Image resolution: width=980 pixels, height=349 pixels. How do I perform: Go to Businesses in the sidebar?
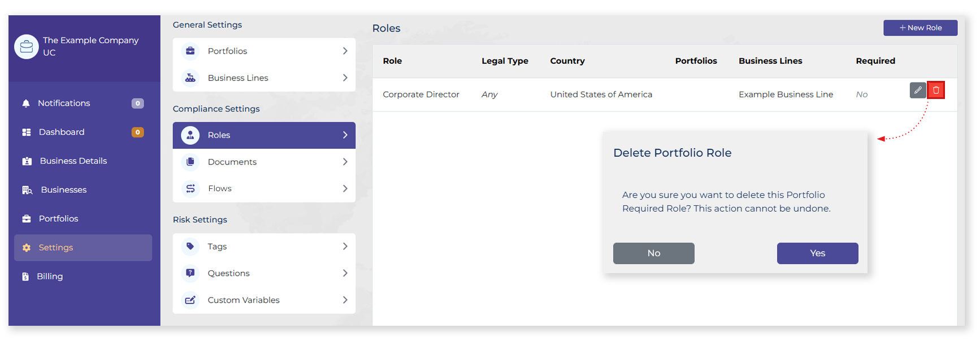pos(63,190)
